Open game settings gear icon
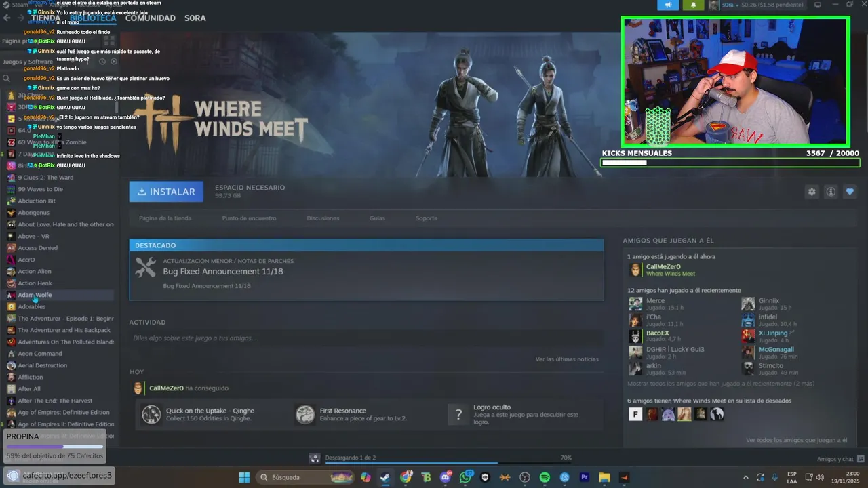 [x=812, y=192]
